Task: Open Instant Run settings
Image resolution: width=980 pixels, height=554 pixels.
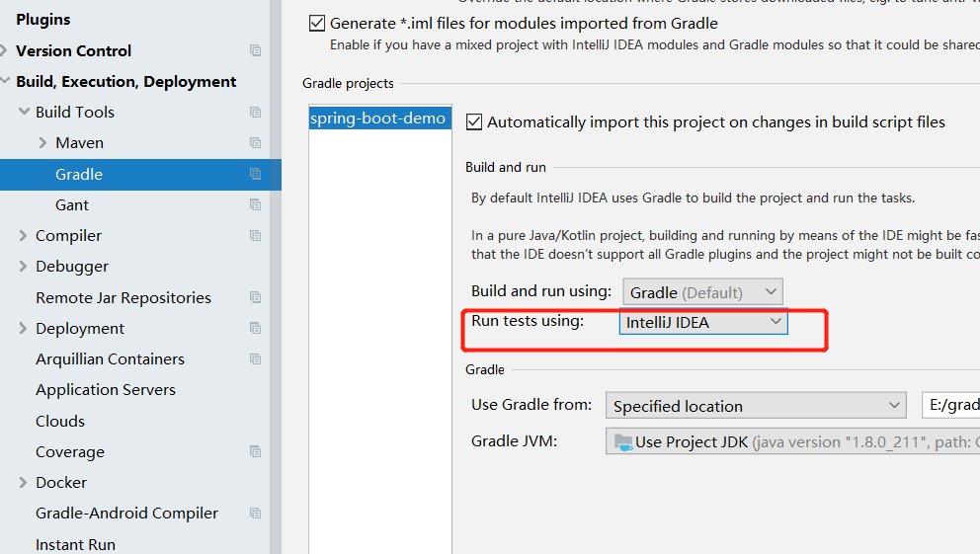Action: pos(76,545)
